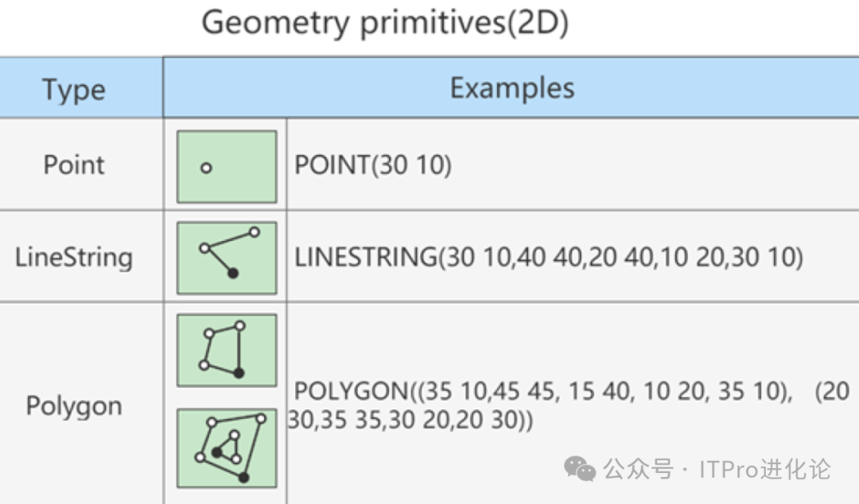Click the LineString row label
This screenshot has height=504, width=859.
(x=74, y=258)
